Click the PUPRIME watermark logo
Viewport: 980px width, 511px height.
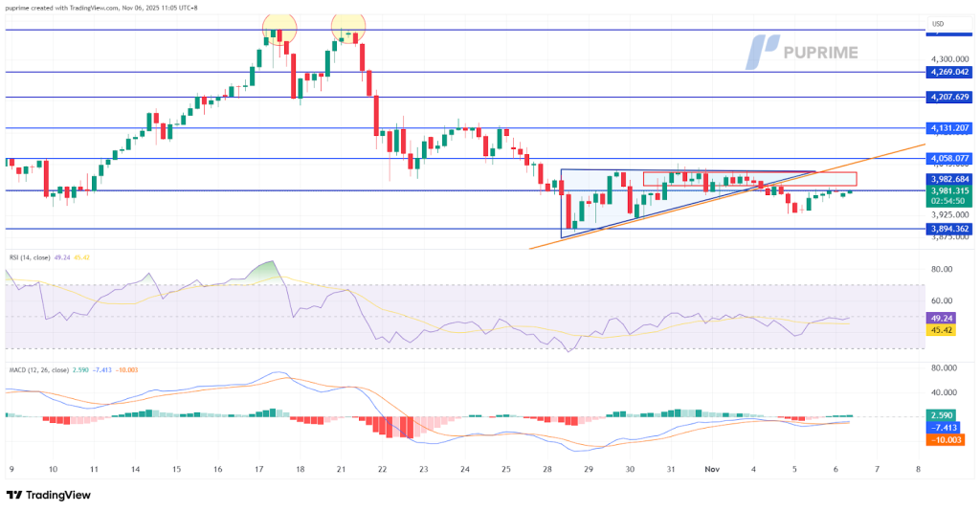[x=802, y=52]
